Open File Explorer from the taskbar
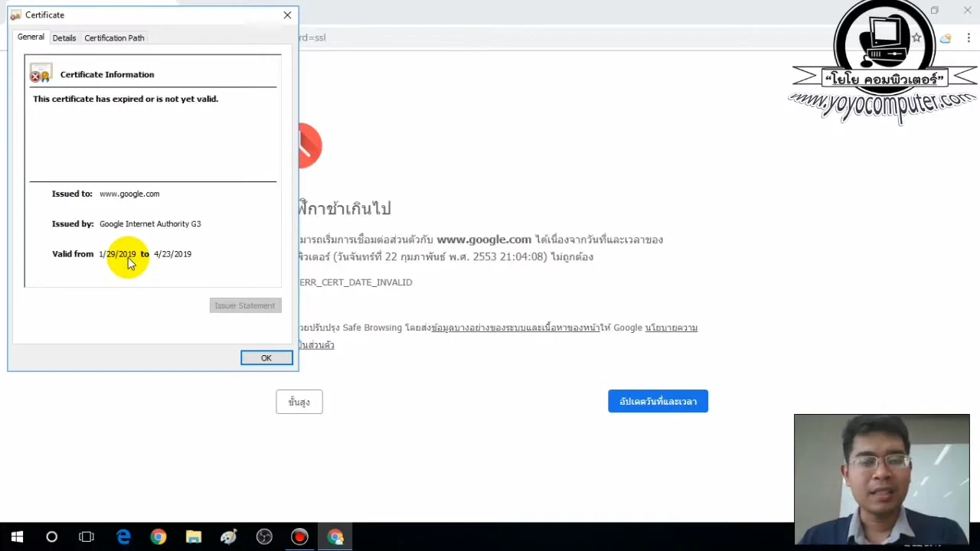 (193, 536)
